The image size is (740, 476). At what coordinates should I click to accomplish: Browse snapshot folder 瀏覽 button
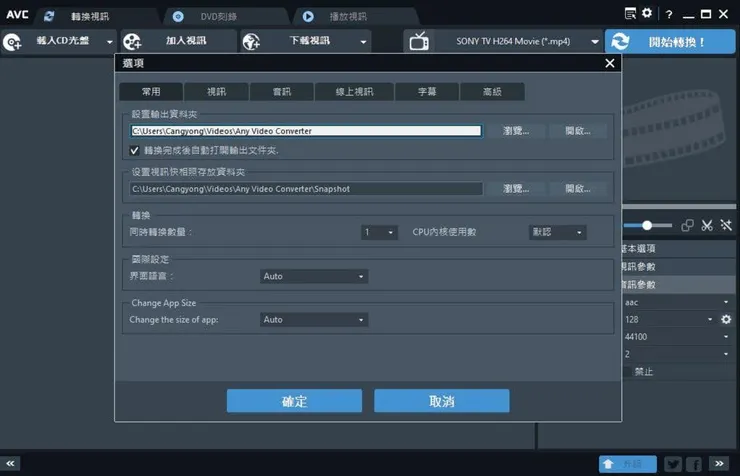(x=516, y=189)
